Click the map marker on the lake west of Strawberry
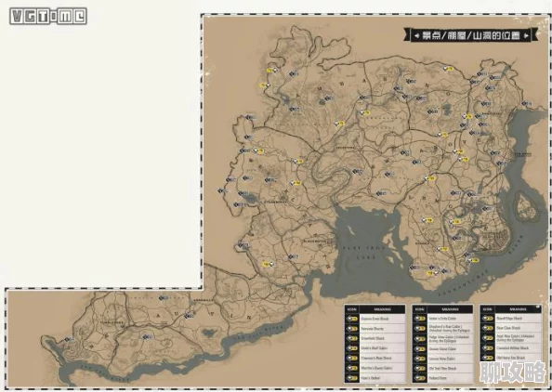 click(243, 193)
